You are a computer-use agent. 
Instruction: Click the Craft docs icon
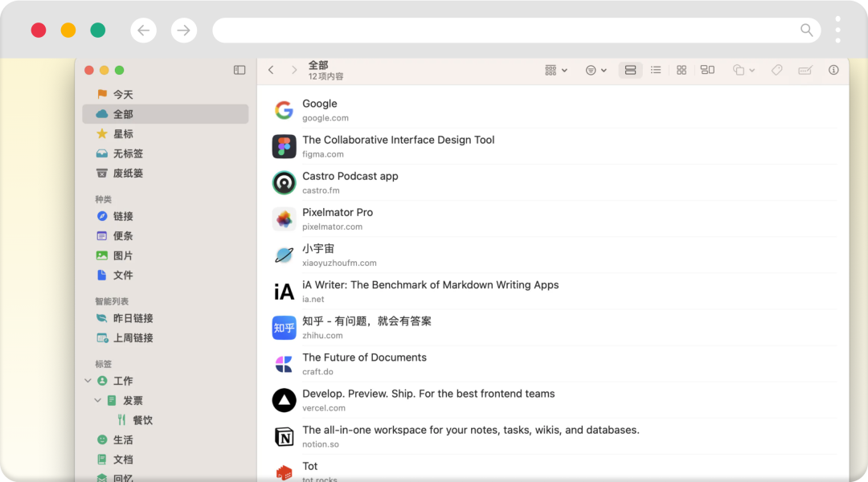point(284,364)
